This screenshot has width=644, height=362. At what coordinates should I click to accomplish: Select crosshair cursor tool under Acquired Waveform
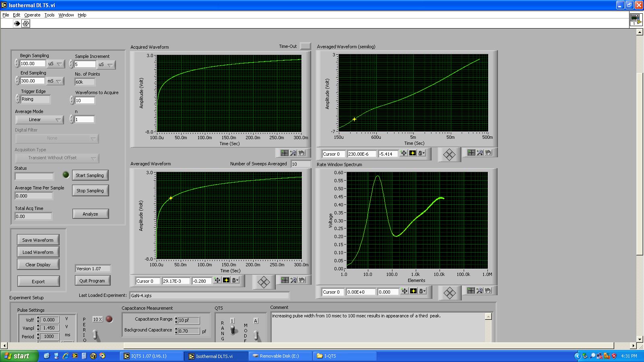(x=285, y=153)
